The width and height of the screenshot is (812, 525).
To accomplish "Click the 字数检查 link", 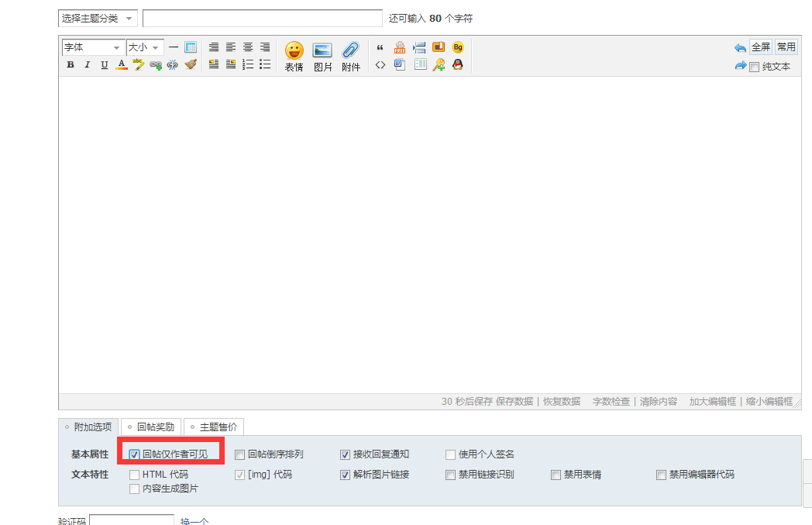I will 611,402.
